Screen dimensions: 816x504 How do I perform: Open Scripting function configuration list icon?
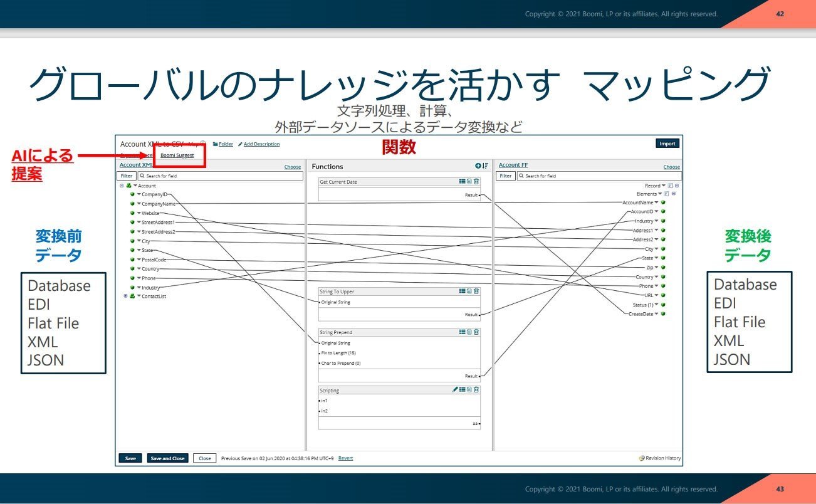(x=463, y=389)
